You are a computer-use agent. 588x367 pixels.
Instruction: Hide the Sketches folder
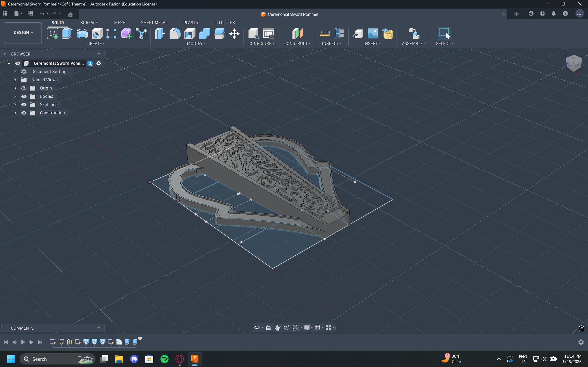[x=24, y=105]
